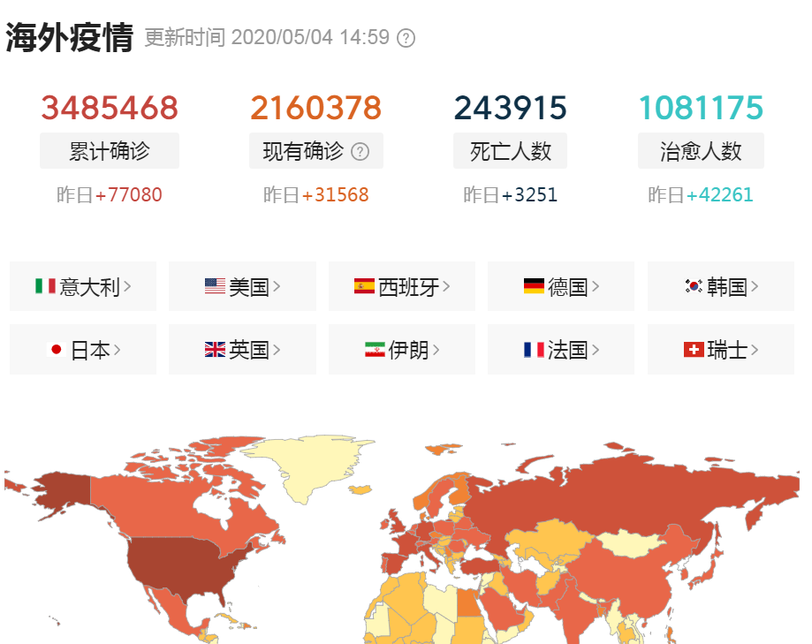Open the 日本 country link
Viewport: 812px width, 644px height.
(83, 350)
